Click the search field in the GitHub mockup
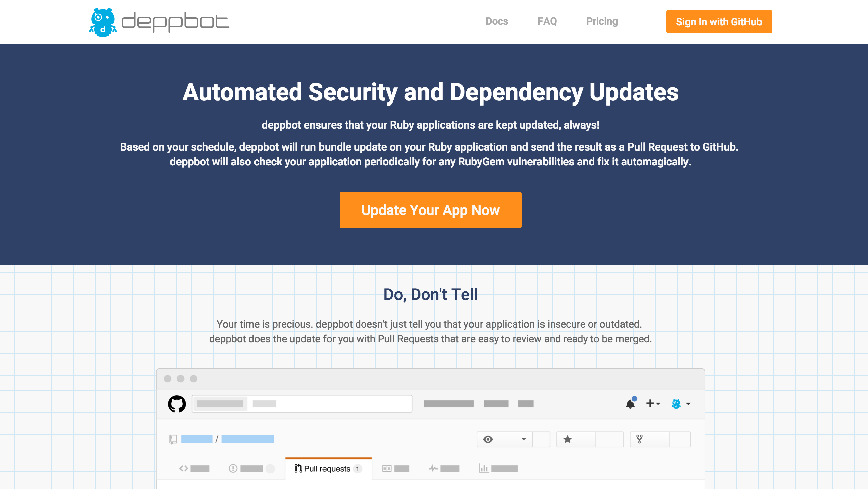868x489 pixels. click(x=302, y=404)
